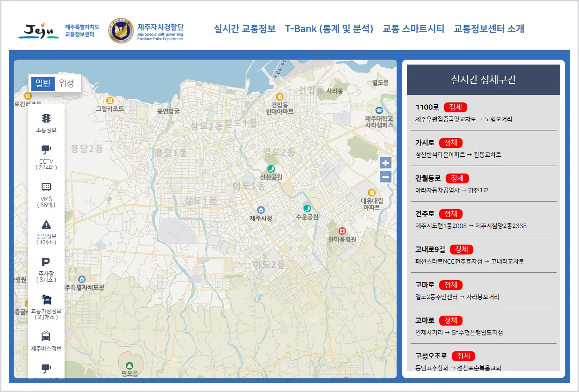This screenshot has height=392, width=579.
Task: Click the 제주대학교 사라캠퍼스 marker
Action: coord(379,110)
